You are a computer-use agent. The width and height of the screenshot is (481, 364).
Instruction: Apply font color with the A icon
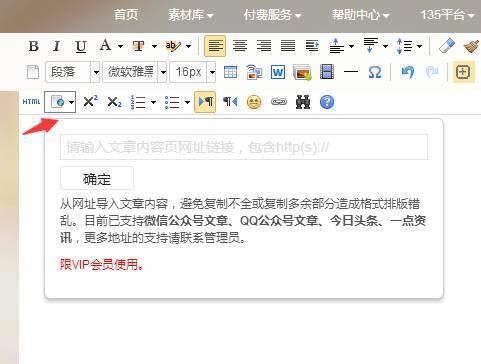point(106,45)
